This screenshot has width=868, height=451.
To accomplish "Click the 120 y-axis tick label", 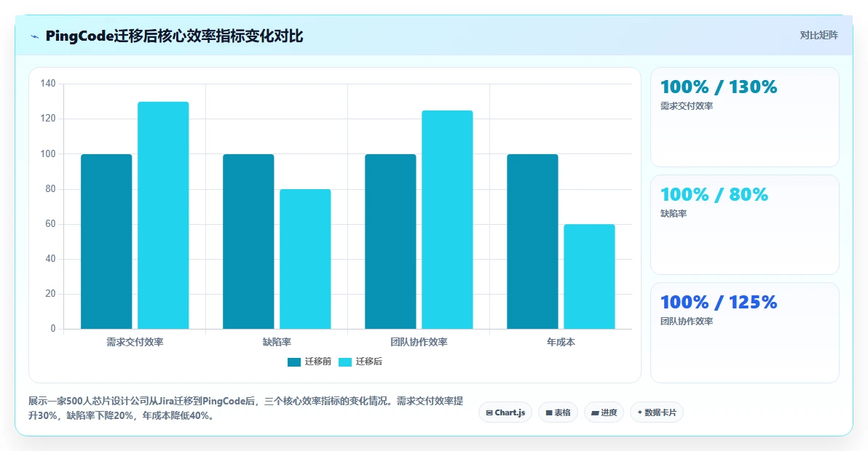I will (x=48, y=119).
